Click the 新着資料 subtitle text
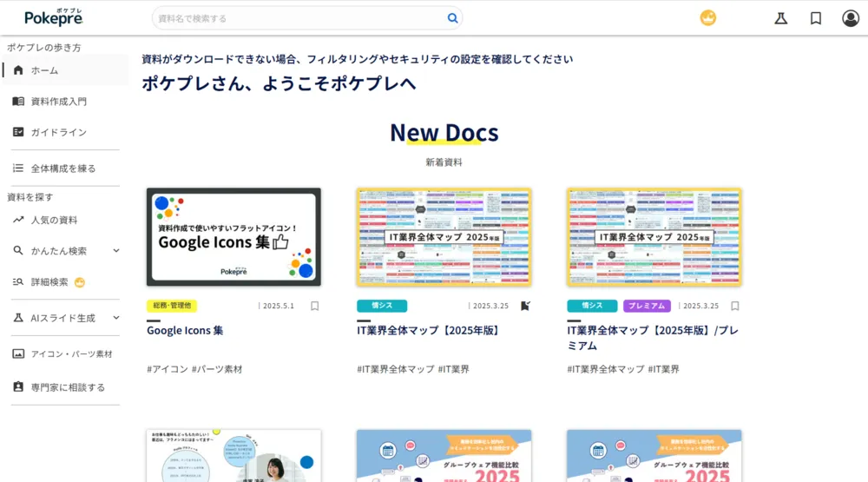The height and width of the screenshot is (482, 868). coord(444,162)
